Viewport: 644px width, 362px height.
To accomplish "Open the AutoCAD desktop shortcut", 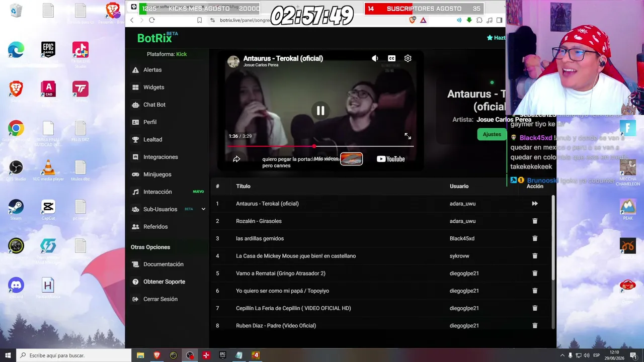I will (x=48, y=90).
